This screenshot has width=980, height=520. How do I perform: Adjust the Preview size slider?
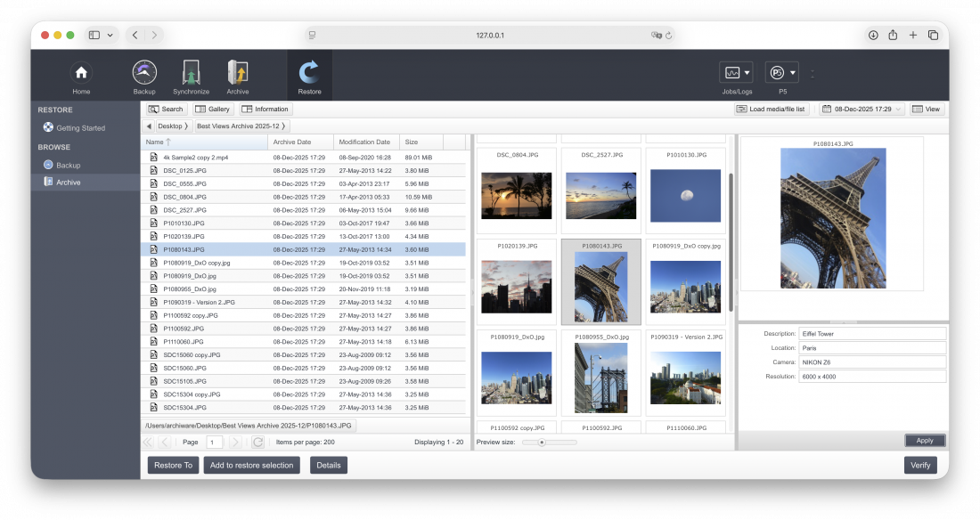point(541,442)
